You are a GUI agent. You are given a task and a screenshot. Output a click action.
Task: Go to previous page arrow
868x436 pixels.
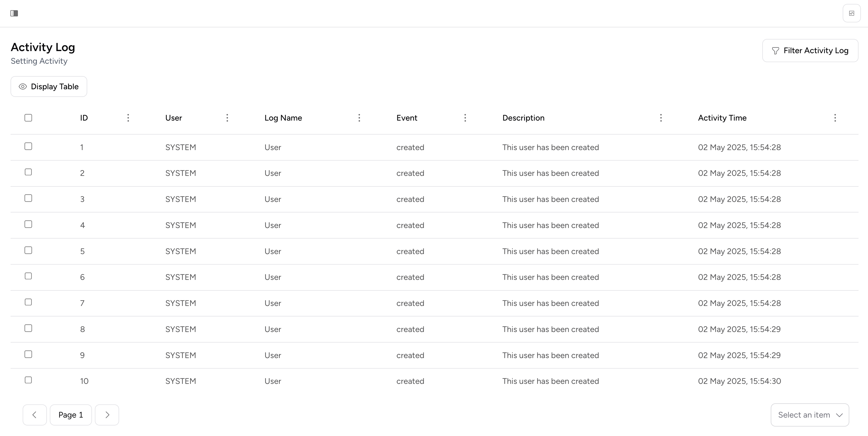pyautogui.click(x=34, y=415)
